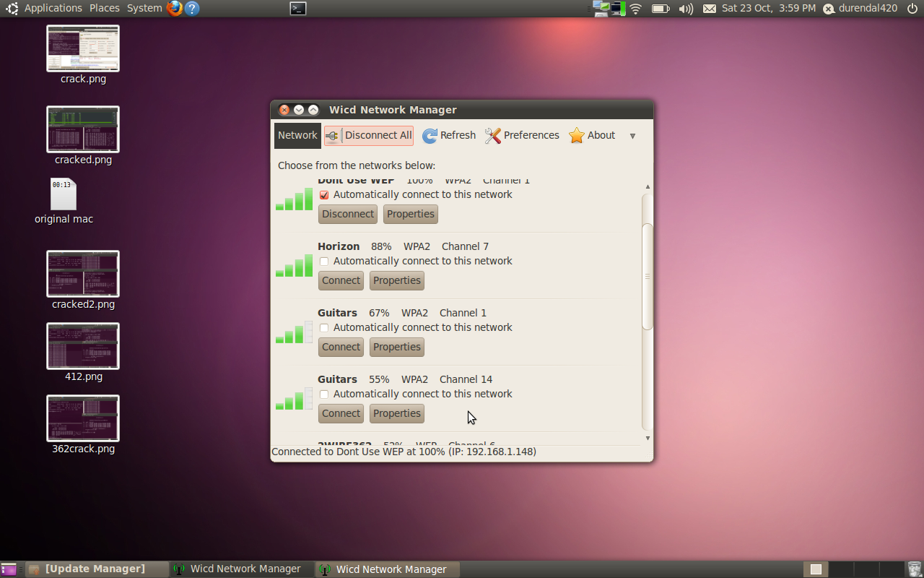Open the Places menu
This screenshot has height=578, width=924.
[105, 9]
